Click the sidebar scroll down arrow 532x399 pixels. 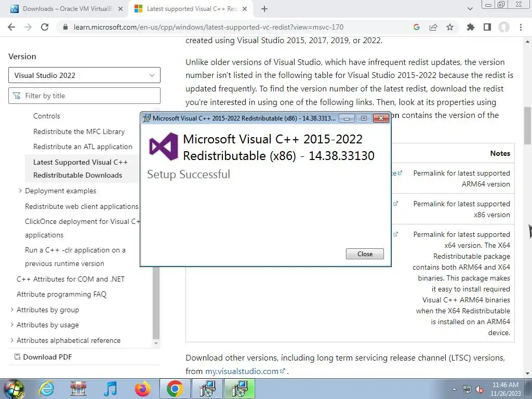coord(156,343)
